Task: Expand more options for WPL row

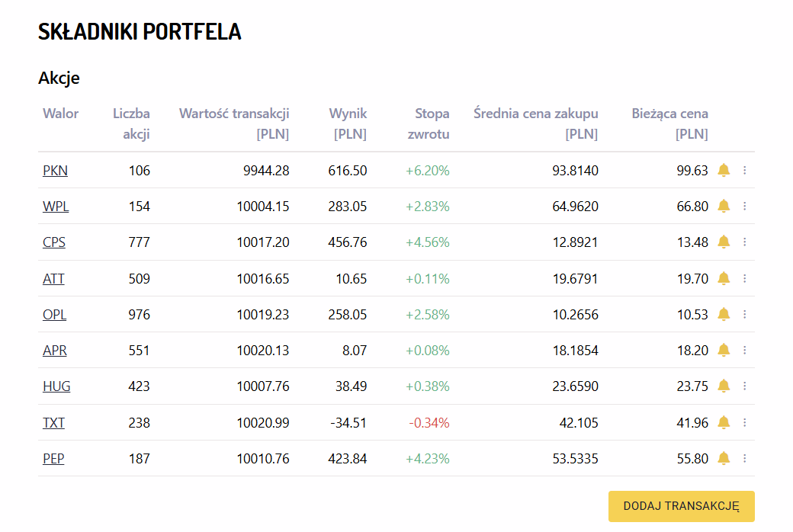Action: tap(745, 206)
